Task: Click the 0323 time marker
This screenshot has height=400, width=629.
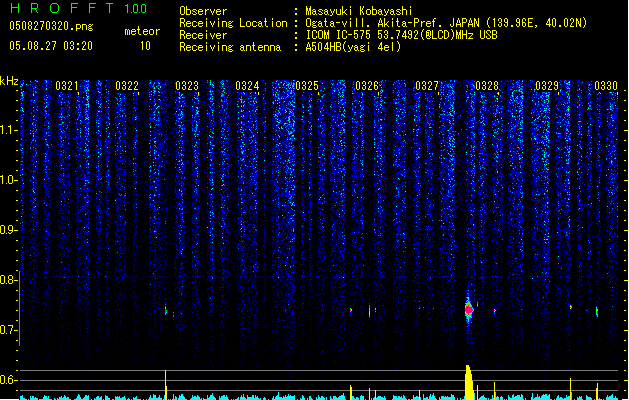Action: (187, 86)
